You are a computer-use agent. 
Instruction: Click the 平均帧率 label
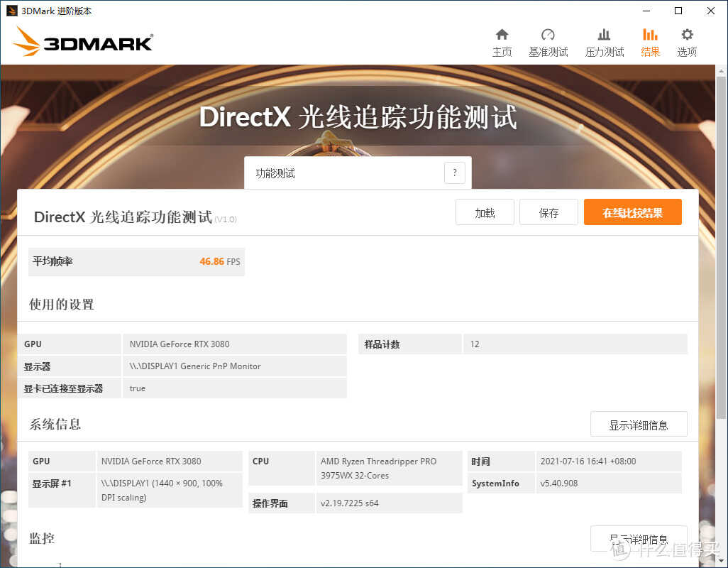click(53, 261)
